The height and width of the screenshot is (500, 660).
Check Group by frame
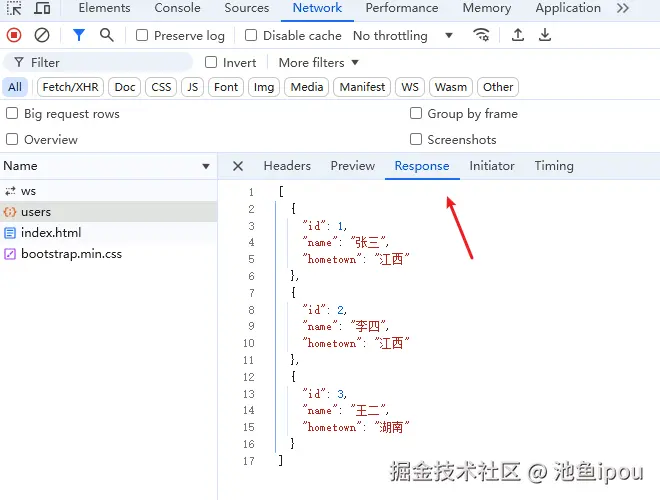point(416,113)
